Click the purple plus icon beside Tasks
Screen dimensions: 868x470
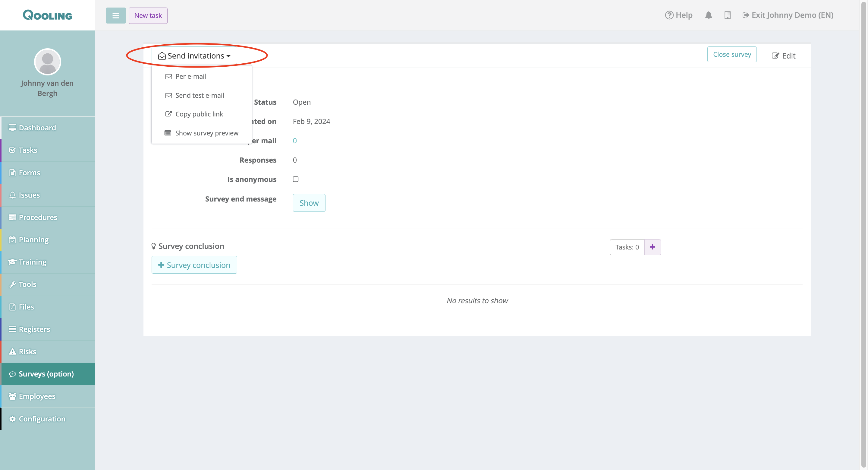pyautogui.click(x=652, y=247)
